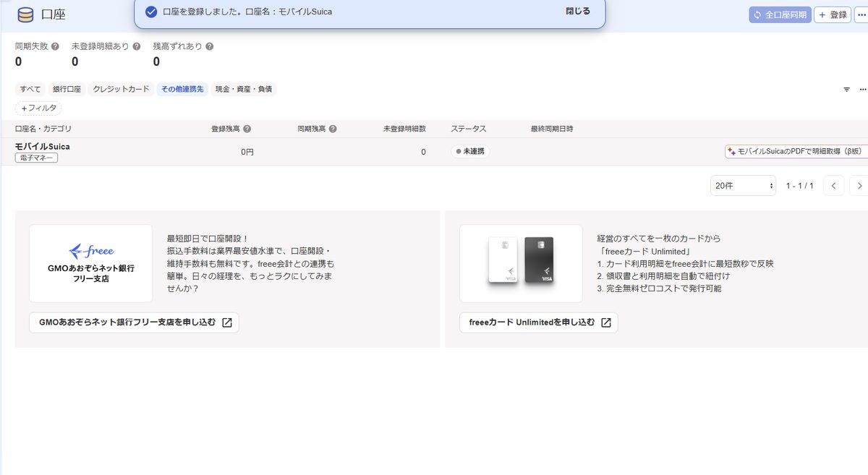The width and height of the screenshot is (868, 475).
Task: Click the GMOあおぞらネット銀行 freee logo card
Action: coord(90,263)
